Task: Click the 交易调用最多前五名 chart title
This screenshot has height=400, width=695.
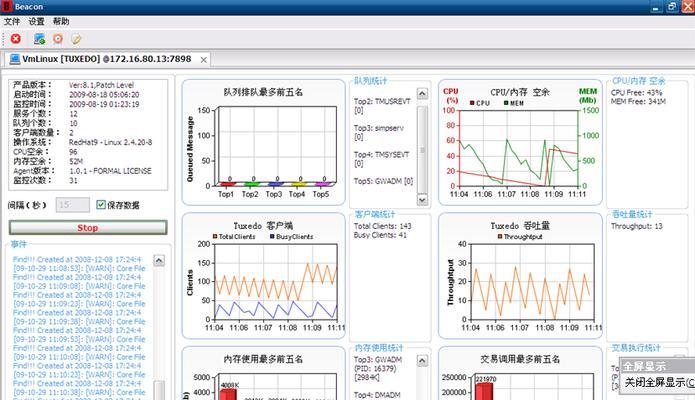Action: 520,359
